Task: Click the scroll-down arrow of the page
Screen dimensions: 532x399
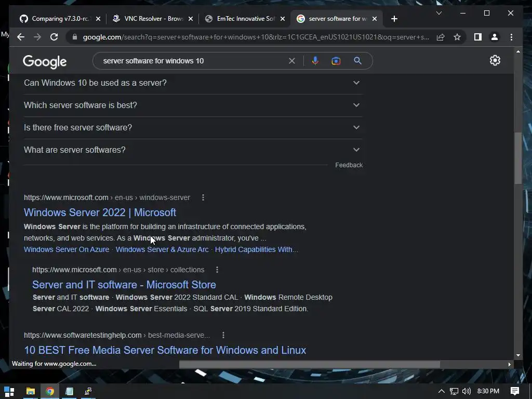Action: point(518,355)
